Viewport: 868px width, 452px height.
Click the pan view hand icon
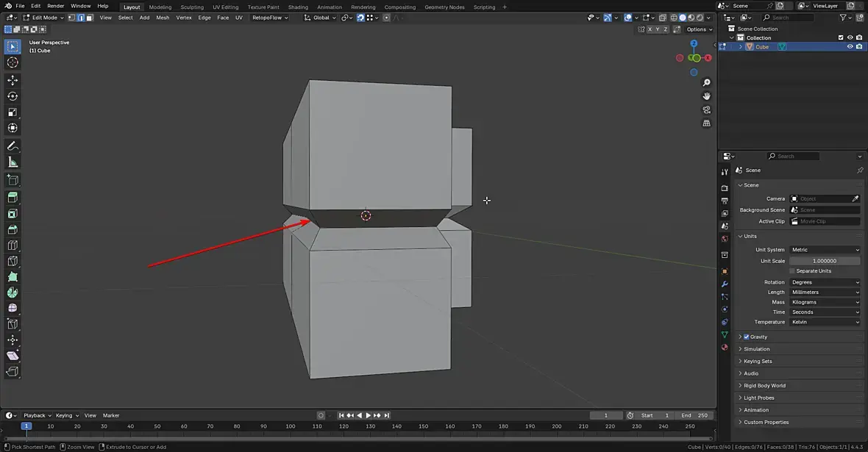tap(707, 96)
